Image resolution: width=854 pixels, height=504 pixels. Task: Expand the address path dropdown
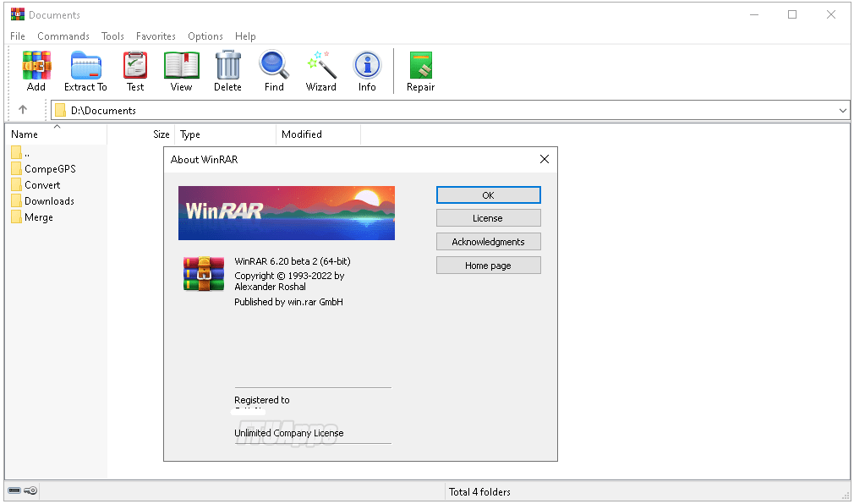coord(842,111)
